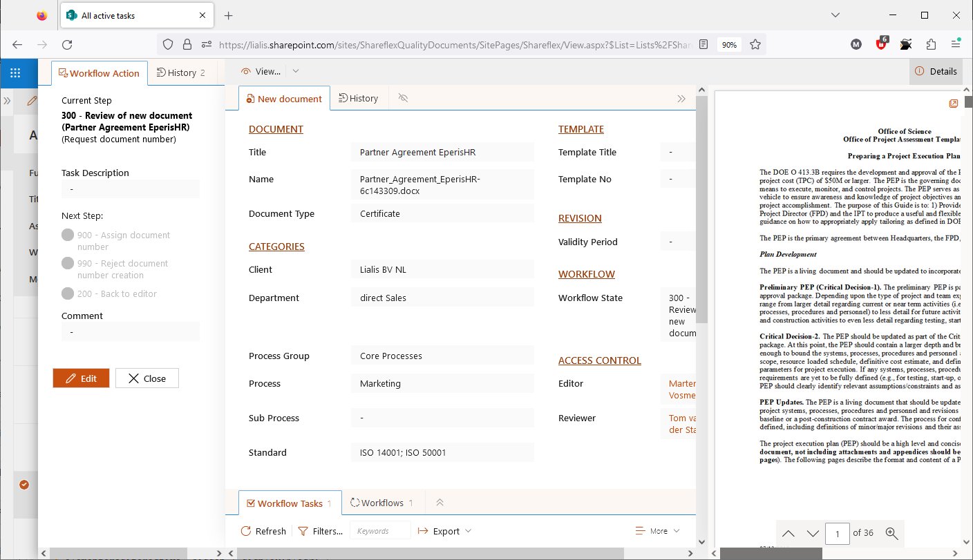Go back to the previous page
Viewport: 973px width, 560px height.
(x=17, y=44)
